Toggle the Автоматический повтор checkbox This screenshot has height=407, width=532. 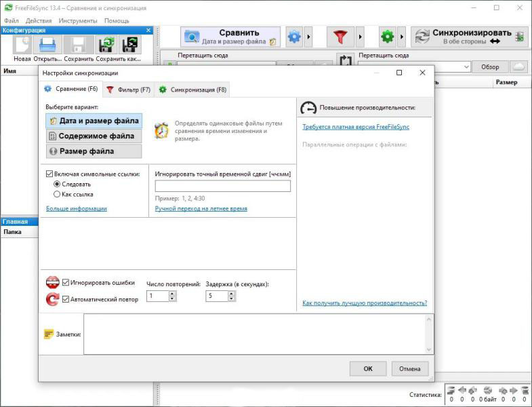66,299
